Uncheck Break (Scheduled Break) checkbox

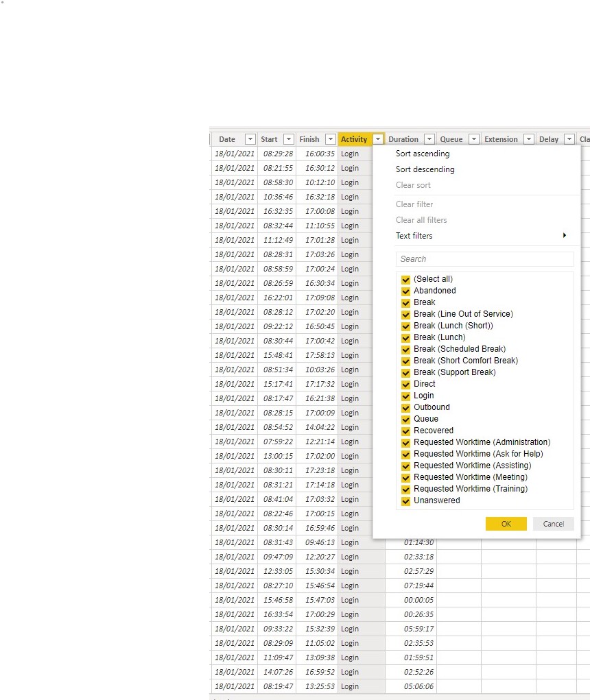(405, 349)
